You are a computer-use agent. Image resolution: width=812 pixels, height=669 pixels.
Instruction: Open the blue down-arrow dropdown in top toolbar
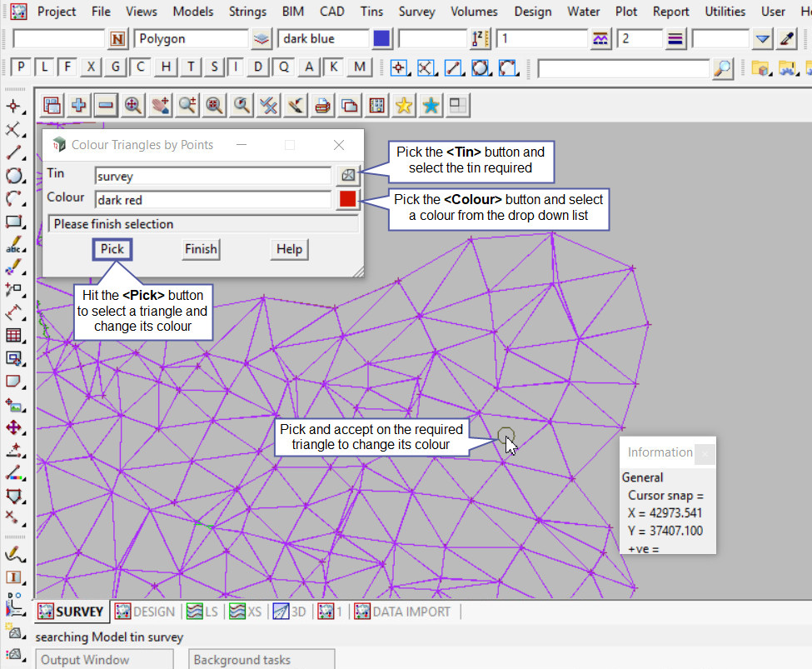[763, 39]
